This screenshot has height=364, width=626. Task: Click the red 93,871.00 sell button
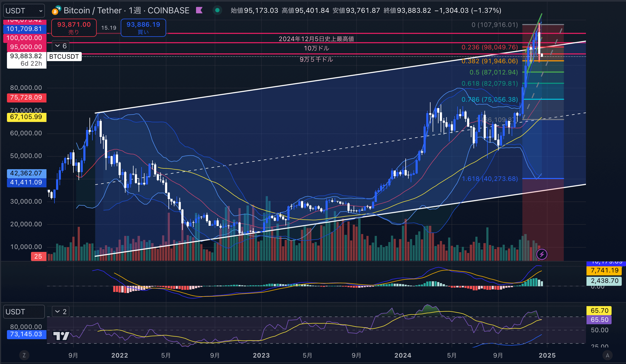(74, 28)
